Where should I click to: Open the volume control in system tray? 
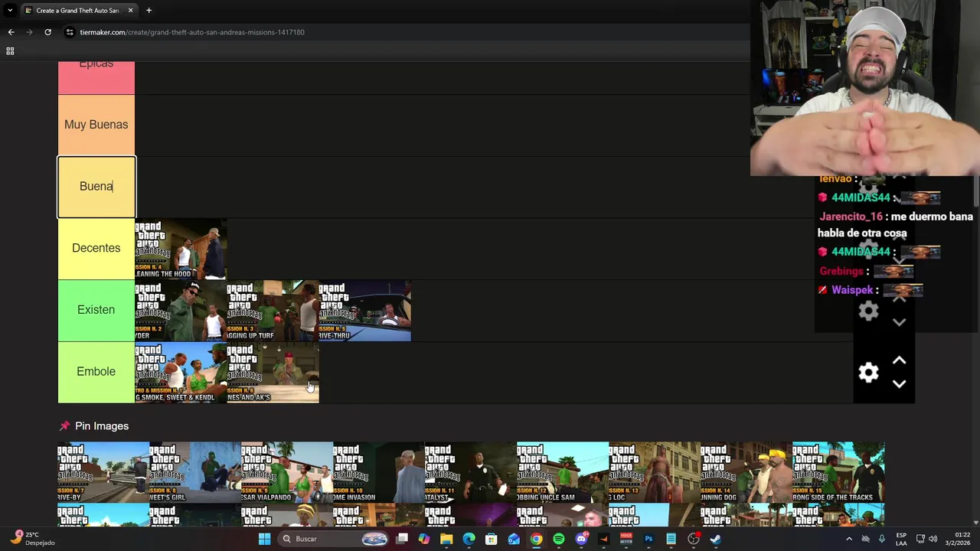click(x=933, y=539)
